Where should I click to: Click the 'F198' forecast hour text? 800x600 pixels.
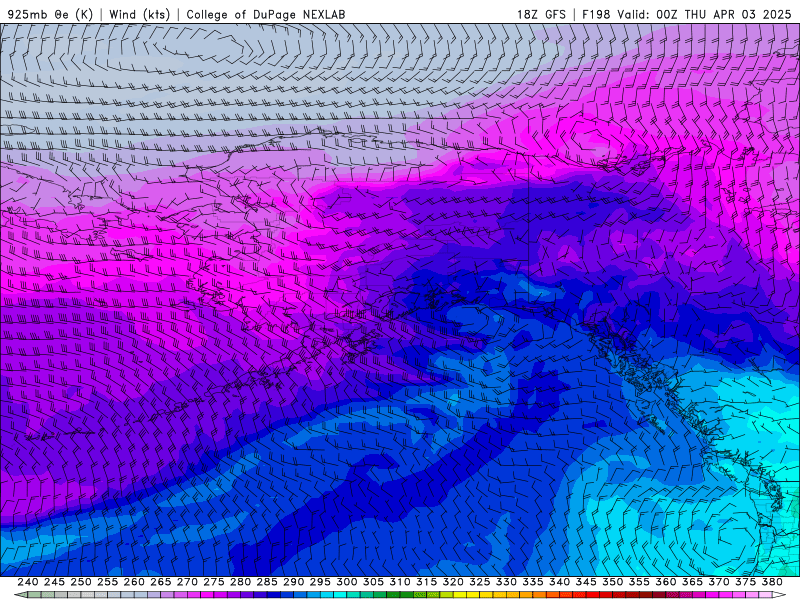tap(596, 14)
